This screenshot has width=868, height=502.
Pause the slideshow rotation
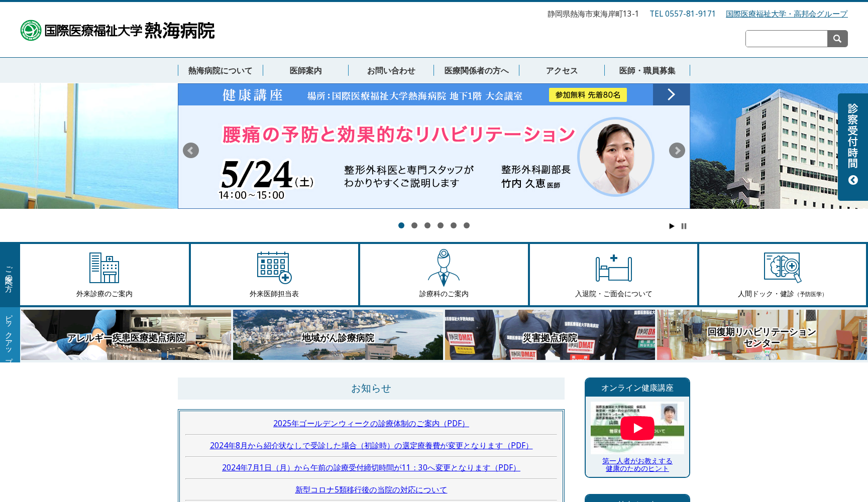[x=684, y=226]
